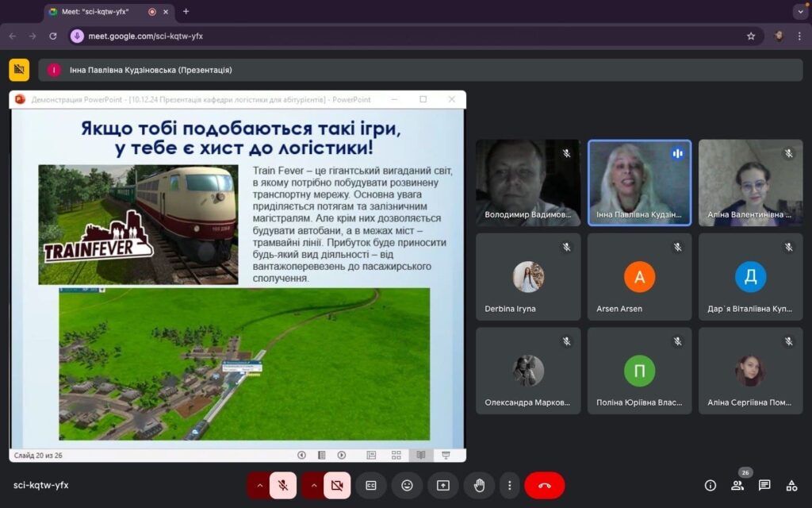This screenshot has width=812, height=508.
Task: Select Derbina Iryna participant tile
Action: pyautogui.click(x=528, y=276)
